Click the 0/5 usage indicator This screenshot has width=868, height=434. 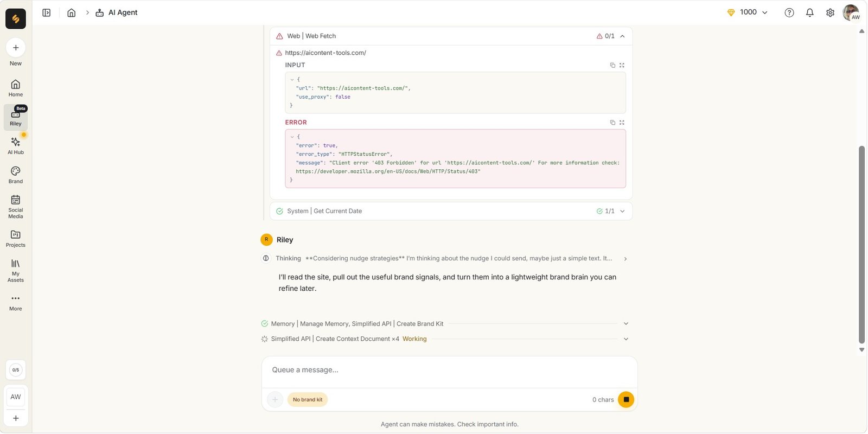(16, 370)
